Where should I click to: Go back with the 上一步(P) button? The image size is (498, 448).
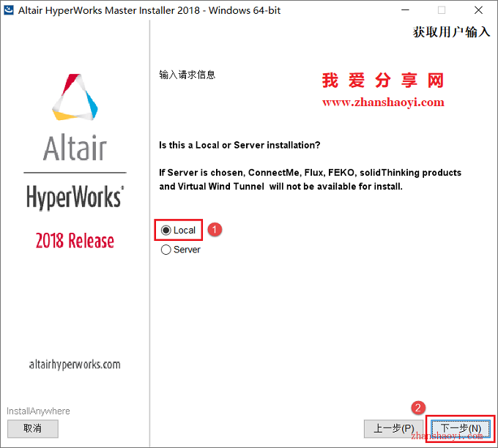393,429
